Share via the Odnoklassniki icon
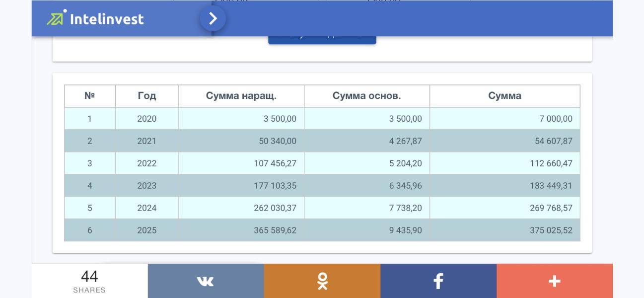 pyautogui.click(x=322, y=281)
